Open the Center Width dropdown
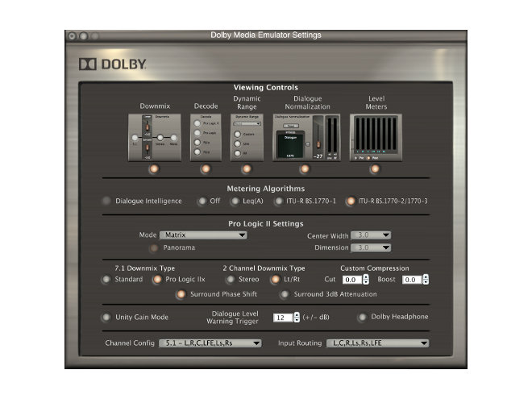 click(x=371, y=235)
